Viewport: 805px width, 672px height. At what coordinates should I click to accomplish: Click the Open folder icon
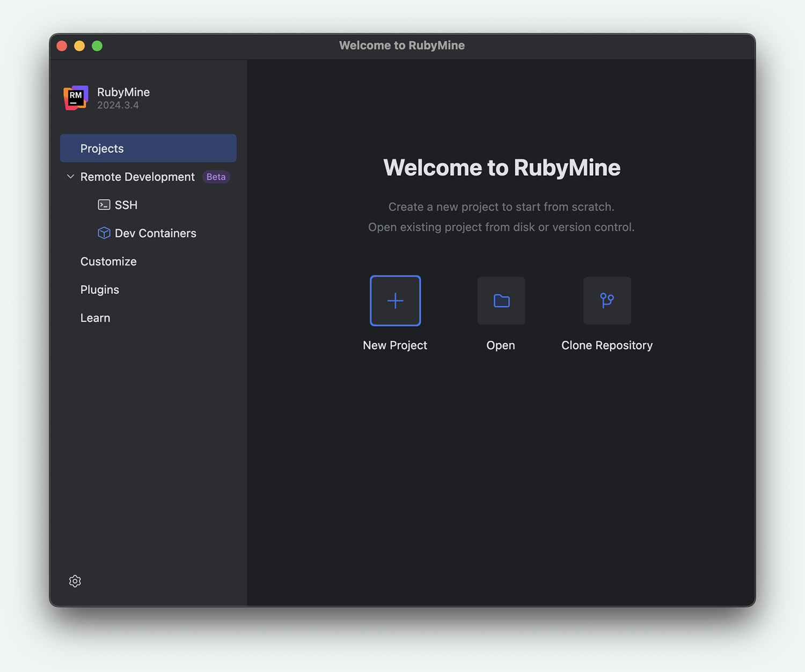[x=501, y=301]
